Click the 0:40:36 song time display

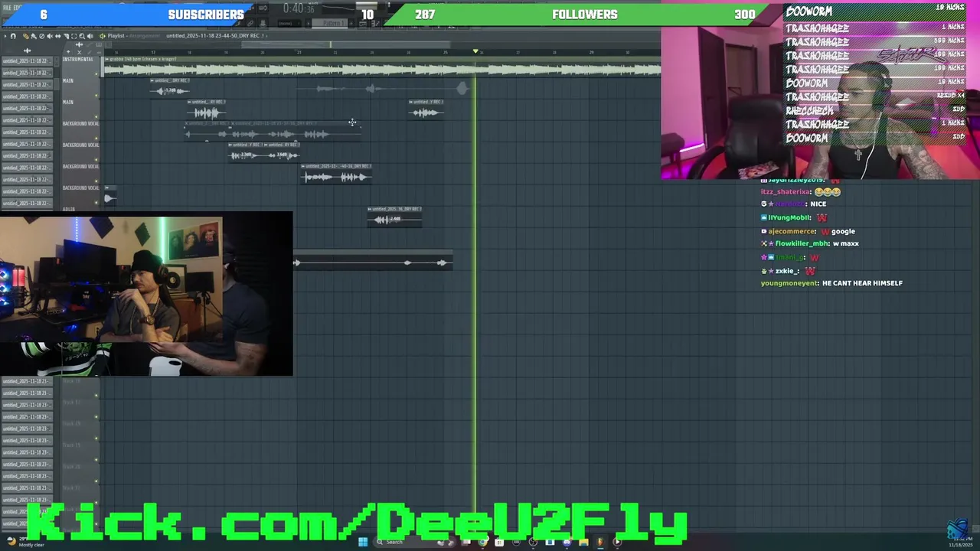[x=299, y=8]
